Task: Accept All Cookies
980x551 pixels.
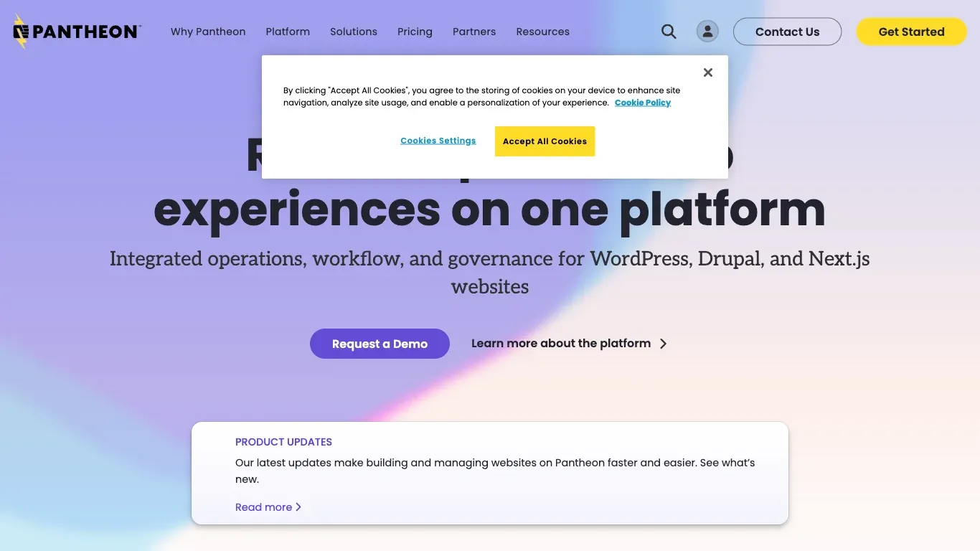Action: pyautogui.click(x=545, y=141)
